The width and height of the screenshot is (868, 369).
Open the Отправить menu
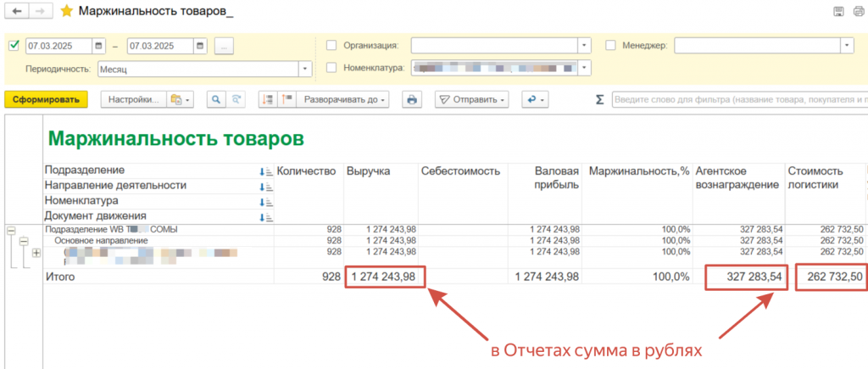tap(471, 99)
